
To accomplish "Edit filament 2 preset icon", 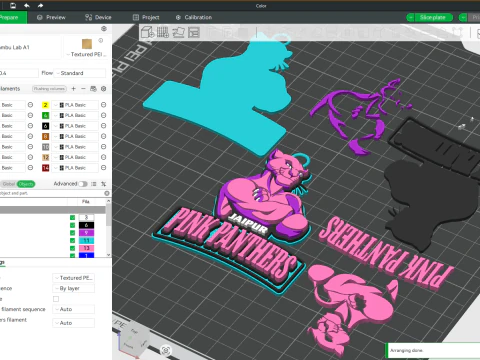I will pos(104,105).
